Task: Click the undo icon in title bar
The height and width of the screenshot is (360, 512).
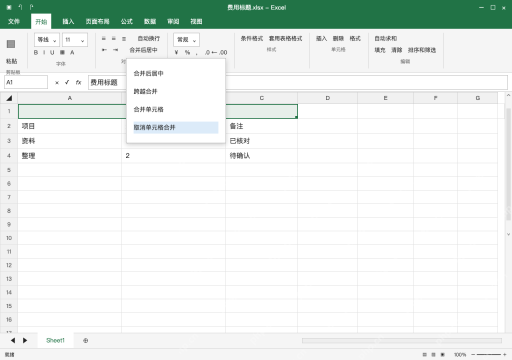Action: click(20, 7)
